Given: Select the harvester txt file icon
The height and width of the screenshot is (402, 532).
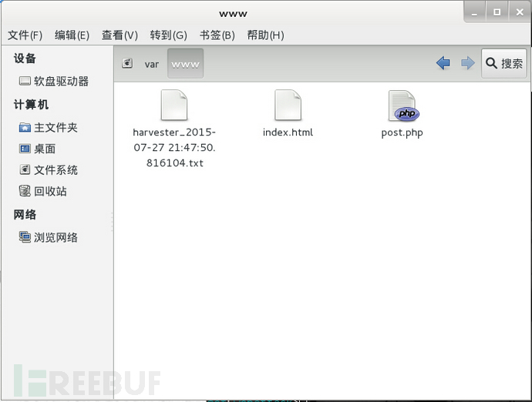Looking at the screenshot, I should pos(174,105).
